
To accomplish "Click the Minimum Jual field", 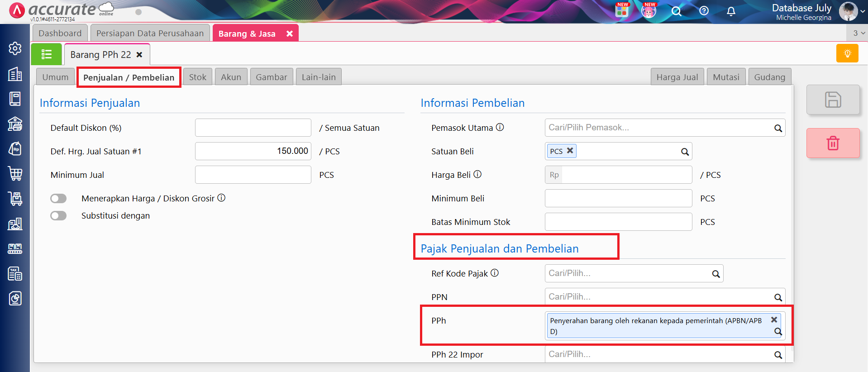I will click(253, 175).
